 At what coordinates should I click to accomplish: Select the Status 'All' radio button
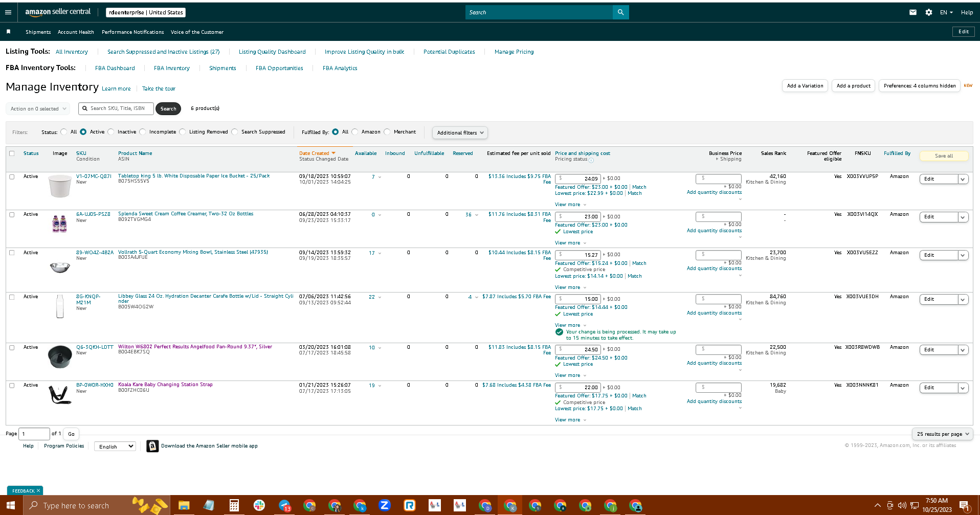coord(63,132)
